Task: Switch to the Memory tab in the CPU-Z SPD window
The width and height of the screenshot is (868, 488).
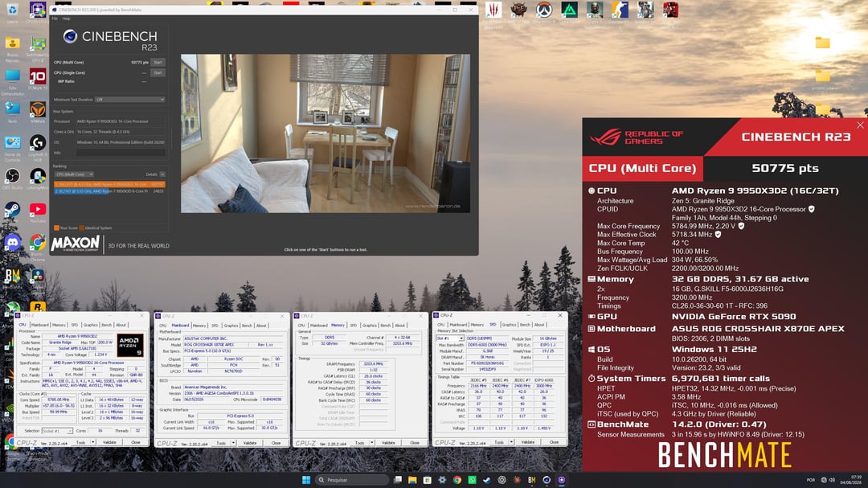Action: [x=477, y=325]
